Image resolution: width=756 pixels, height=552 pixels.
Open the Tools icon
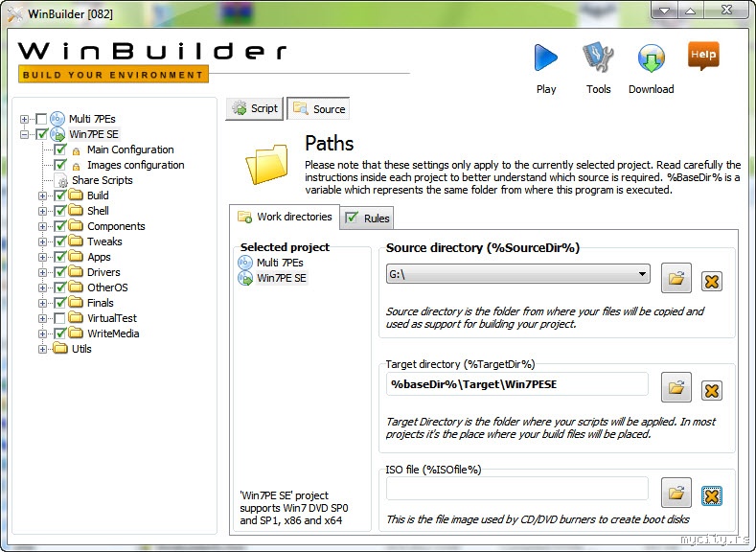click(598, 57)
